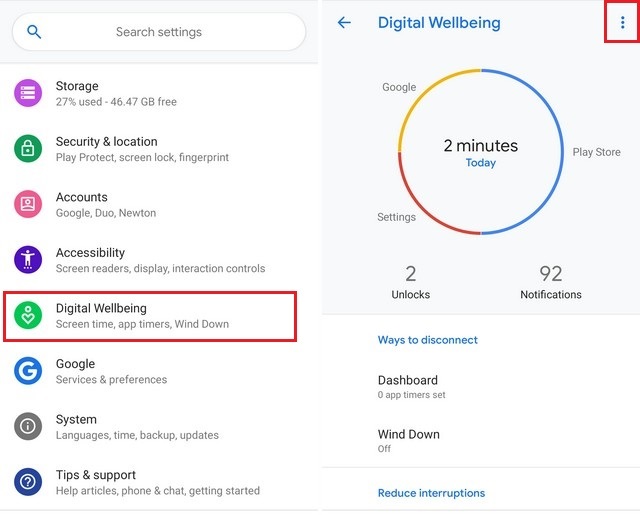Select the Play Store label on chart
The image size is (640, 515).
[x=596, y=152]
